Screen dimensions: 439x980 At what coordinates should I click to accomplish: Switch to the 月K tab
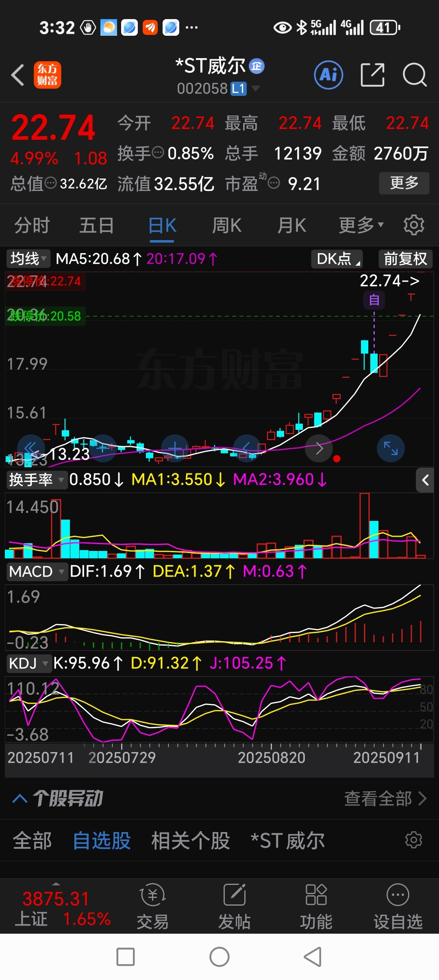[x=291, y=225]
